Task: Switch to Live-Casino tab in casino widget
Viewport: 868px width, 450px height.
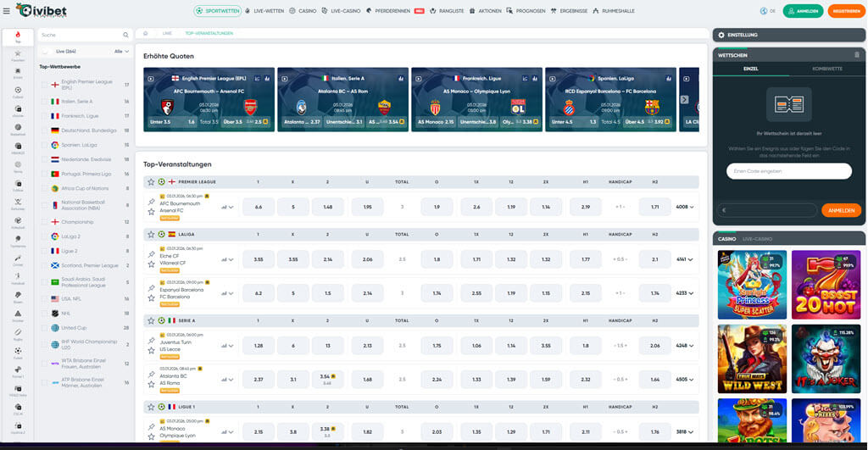Action: point(757,239)
